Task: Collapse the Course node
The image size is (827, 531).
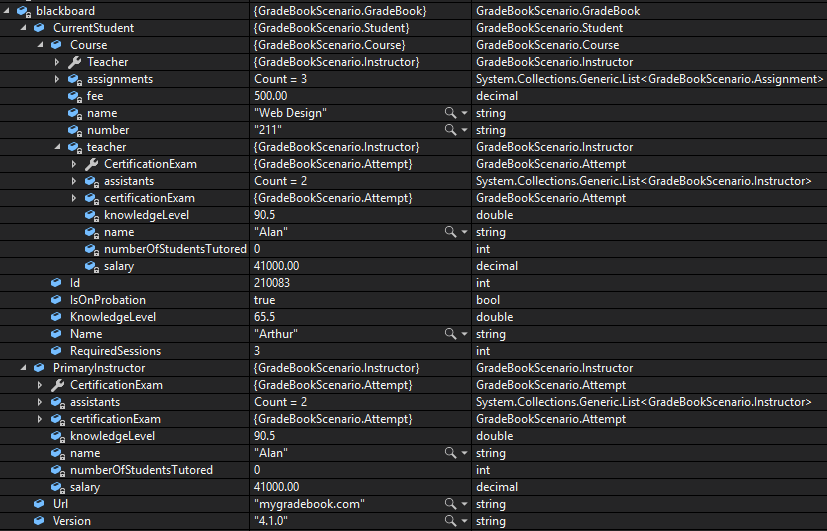Action: pyautogui.click(x=40, y=45)
